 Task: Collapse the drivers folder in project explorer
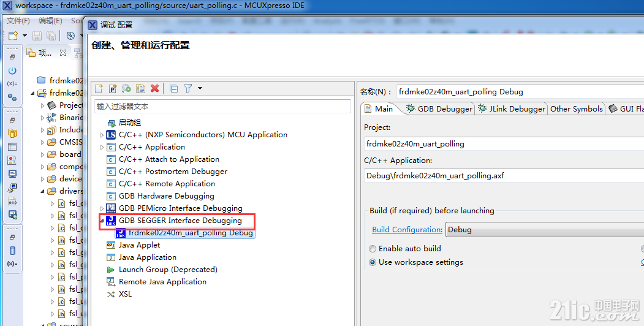pos(42,191)
